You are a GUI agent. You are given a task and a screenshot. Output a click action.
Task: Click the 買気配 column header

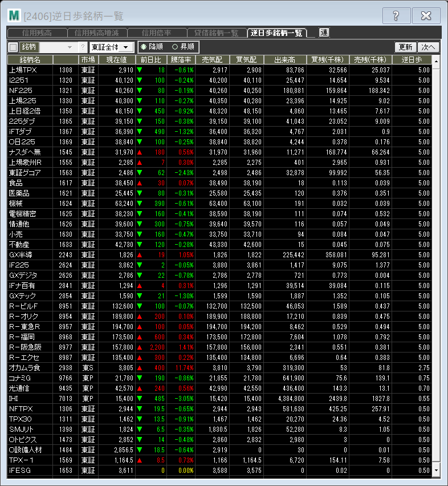pos(246,60)
